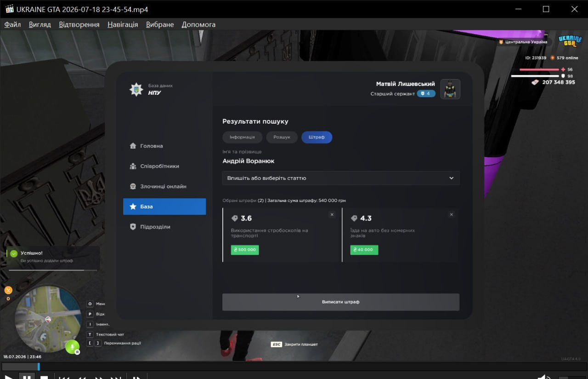Click the Центральна Україна server icon

coord(501,42)
